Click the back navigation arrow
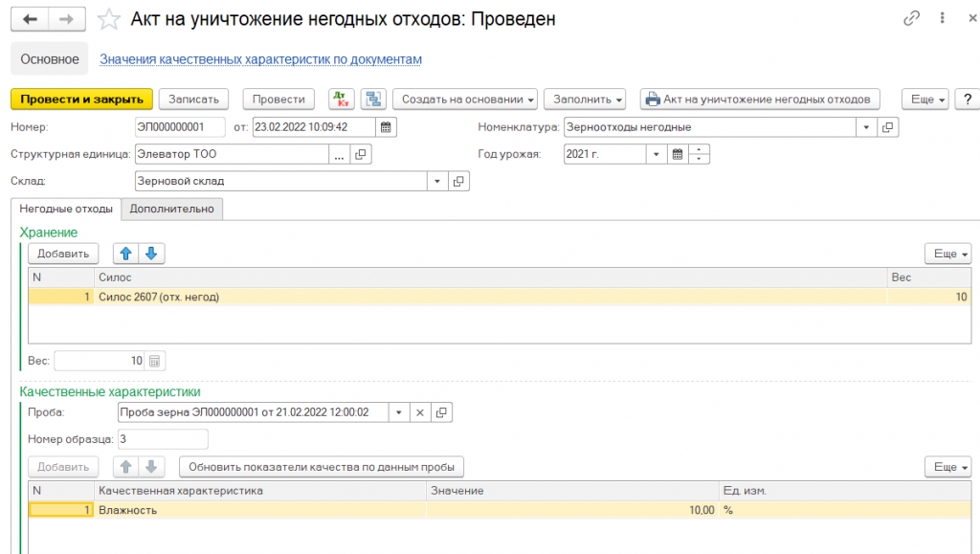Screen dimensions: 980x554 click(x=31, y=19)
